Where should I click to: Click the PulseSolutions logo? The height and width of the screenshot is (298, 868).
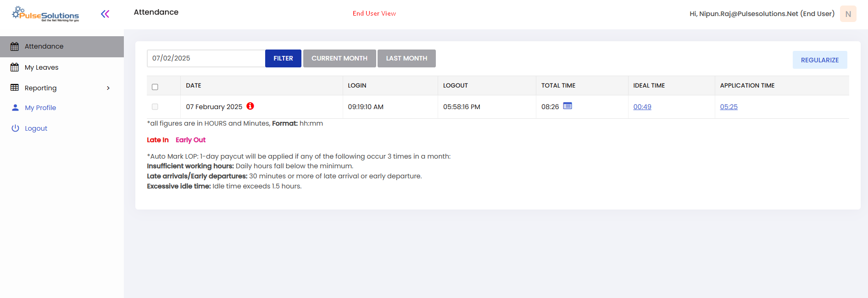click(45, 14)
